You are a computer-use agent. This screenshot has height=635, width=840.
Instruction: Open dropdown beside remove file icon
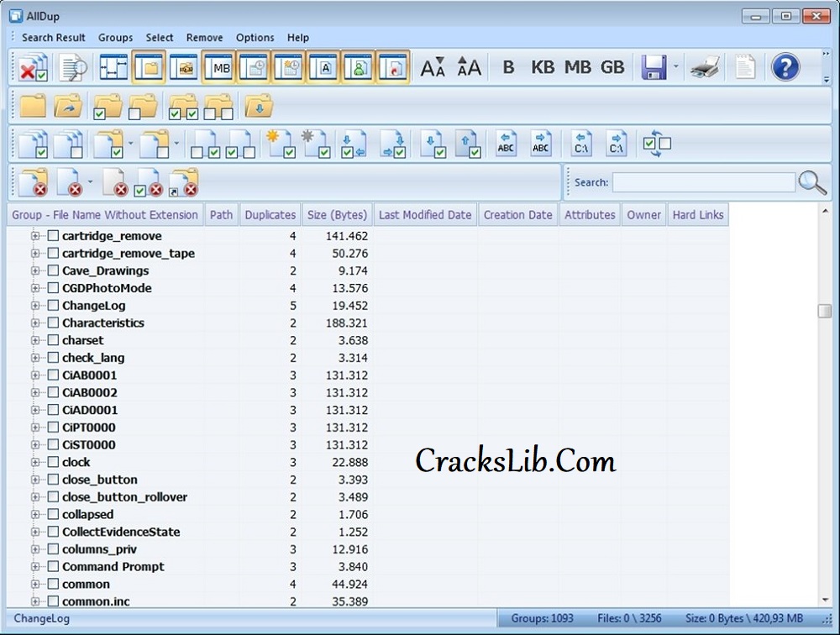90,182
